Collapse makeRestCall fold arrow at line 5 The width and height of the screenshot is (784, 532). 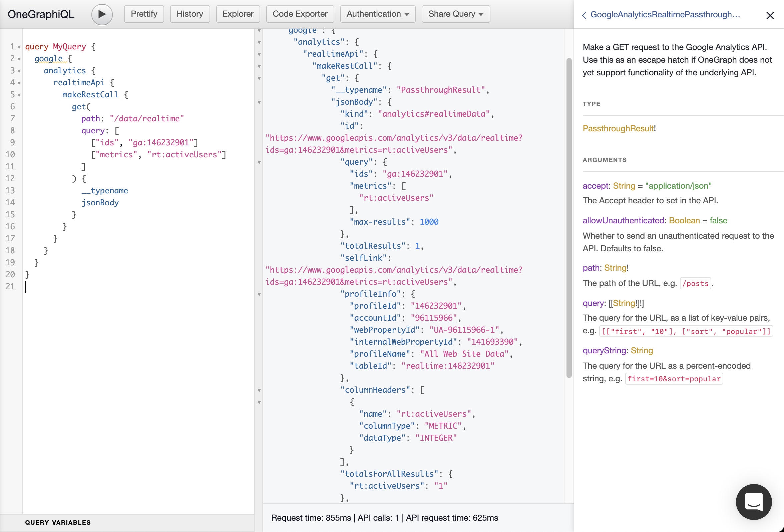point(19,95)
